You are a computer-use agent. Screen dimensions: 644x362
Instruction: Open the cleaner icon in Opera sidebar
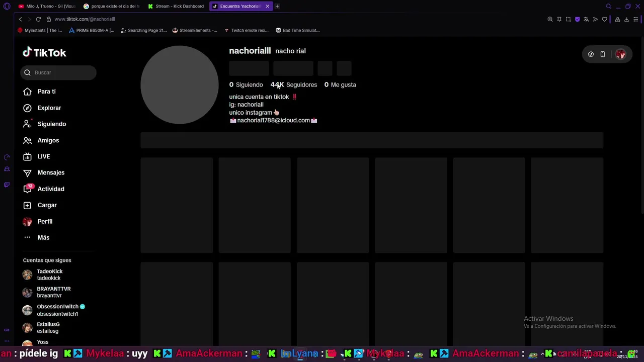click(x=7, y=169)
